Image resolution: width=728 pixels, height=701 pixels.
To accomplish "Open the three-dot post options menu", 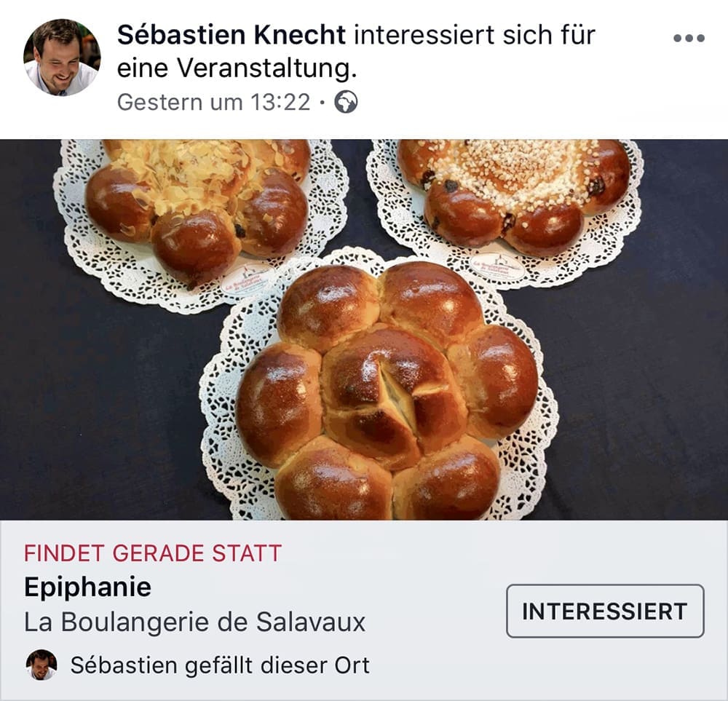I will (x=689, y=38).
